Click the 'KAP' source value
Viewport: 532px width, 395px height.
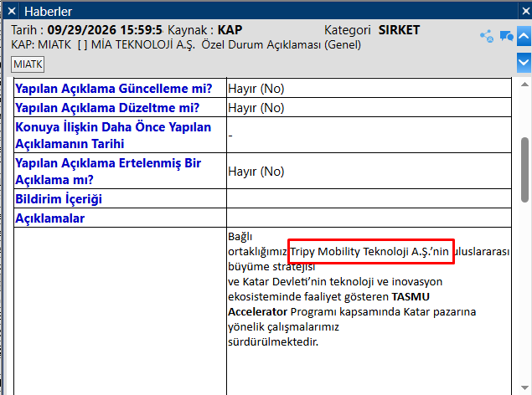tap(230, 30)
